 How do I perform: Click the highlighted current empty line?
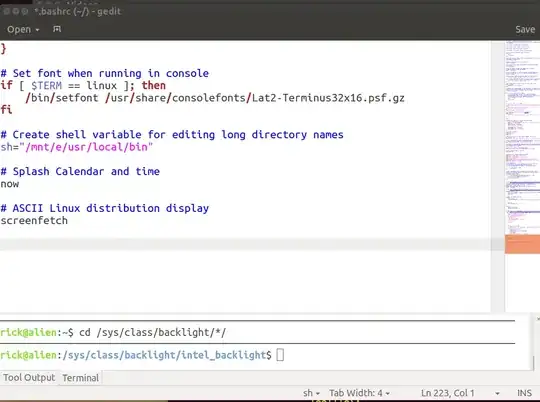(245, 245)
